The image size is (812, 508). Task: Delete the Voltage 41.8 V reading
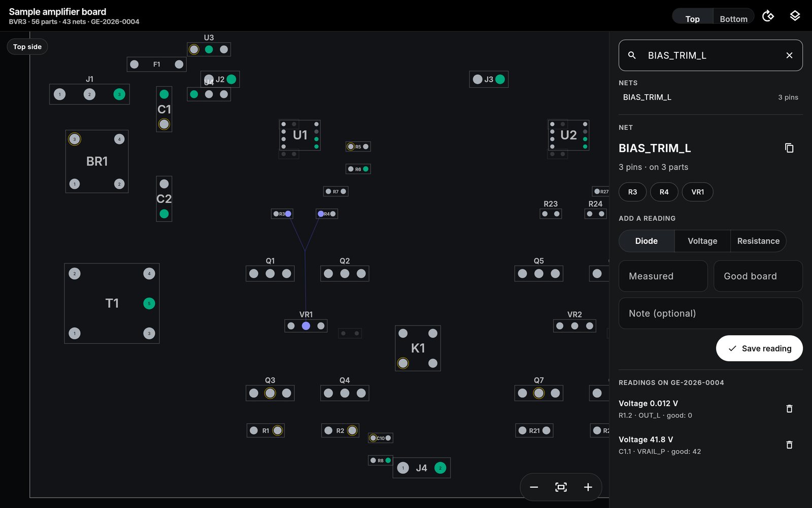click(789, 444)
